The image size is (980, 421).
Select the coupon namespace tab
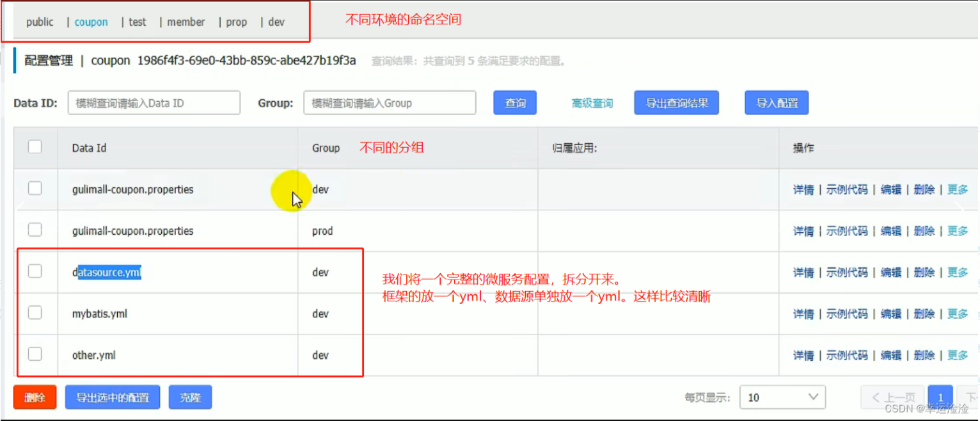pos(91,22)
